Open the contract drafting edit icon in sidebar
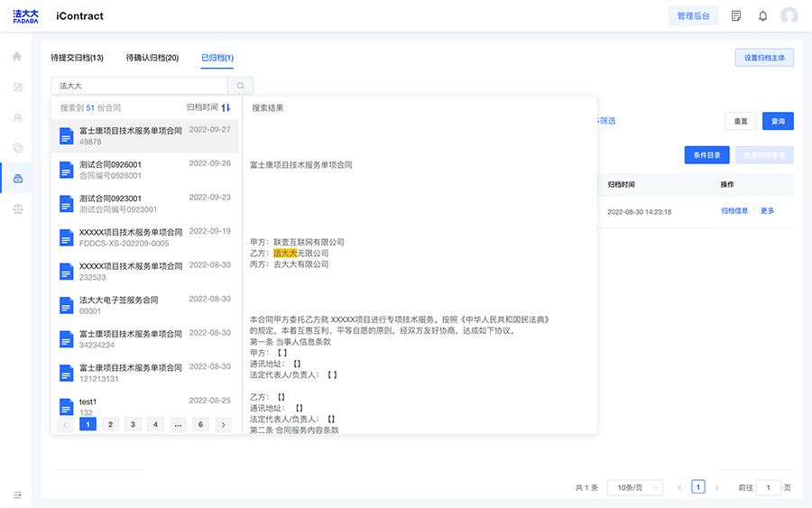Screen dimensions: 812x508 [16, 88]
